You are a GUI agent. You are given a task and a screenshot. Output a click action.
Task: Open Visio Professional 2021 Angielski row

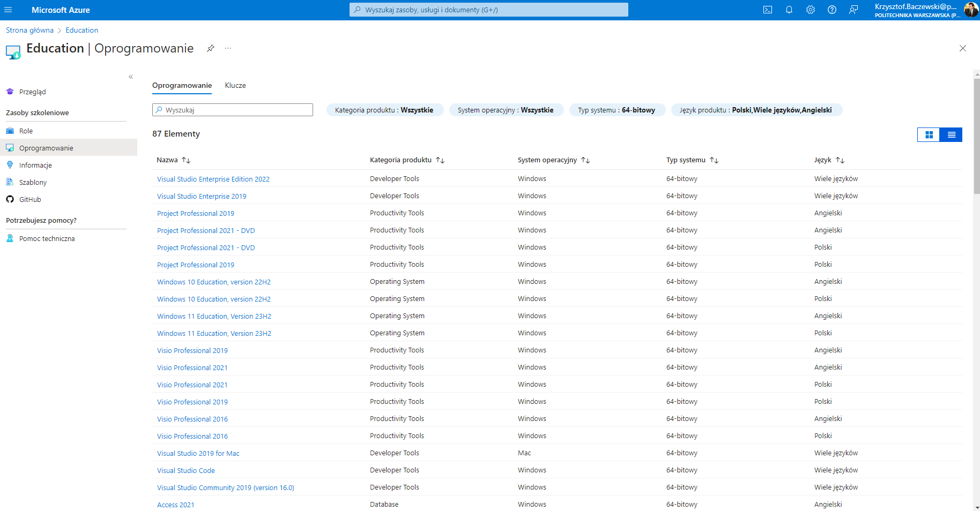192,367
